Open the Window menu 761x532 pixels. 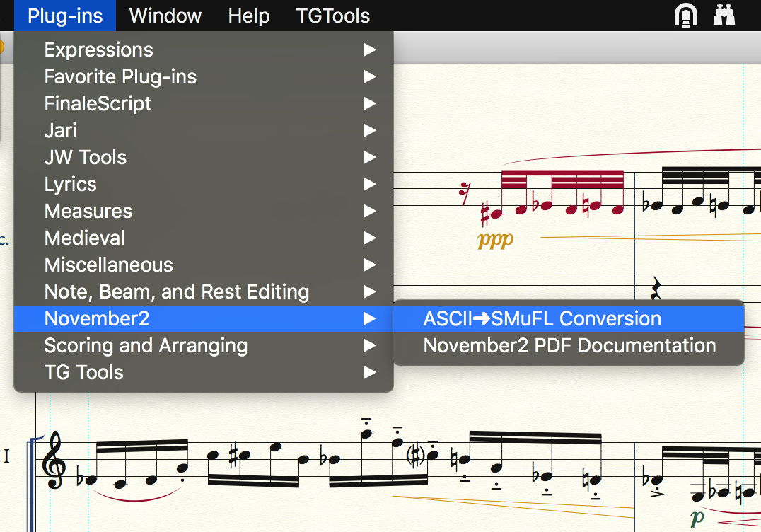(x=165, y=16)
